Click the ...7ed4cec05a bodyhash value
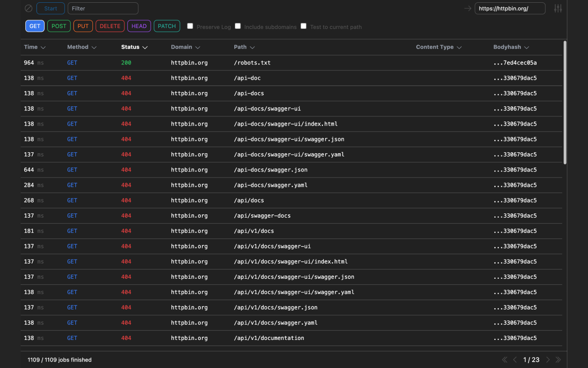The width and height of the screenshot is (588, 368). (515, 63)
